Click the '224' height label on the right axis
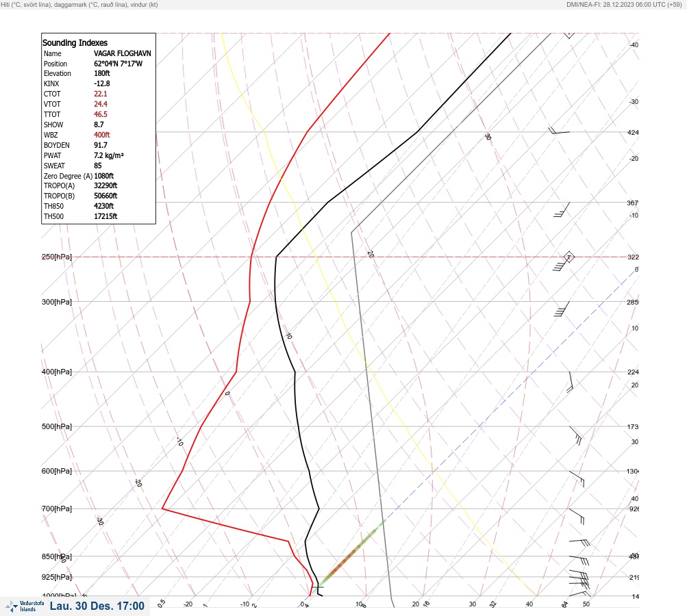687x616 pixels. click(633, 372)
